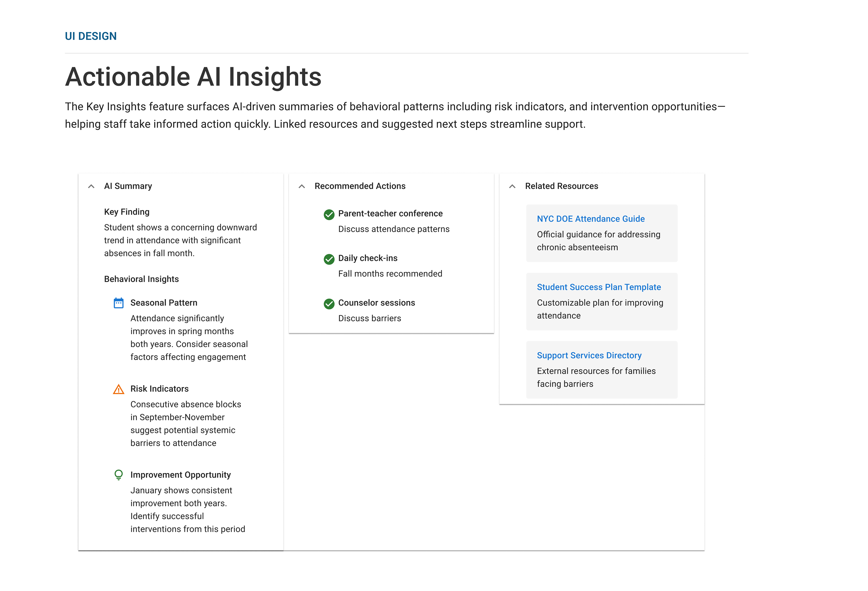Collapse the Related Resources panel chevron
Image resolution: width=868 pixels, height=591 pixels.
click(x=512, y=186)
